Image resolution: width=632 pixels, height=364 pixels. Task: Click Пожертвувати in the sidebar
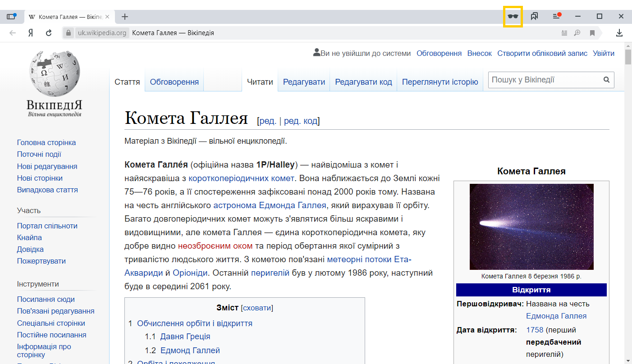click(x=41, y=261)
